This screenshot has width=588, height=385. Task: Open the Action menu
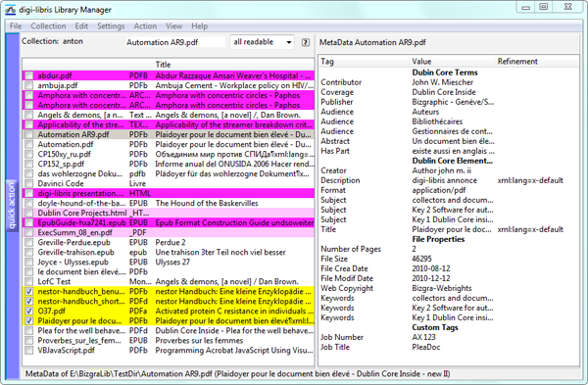click(145, 25)
